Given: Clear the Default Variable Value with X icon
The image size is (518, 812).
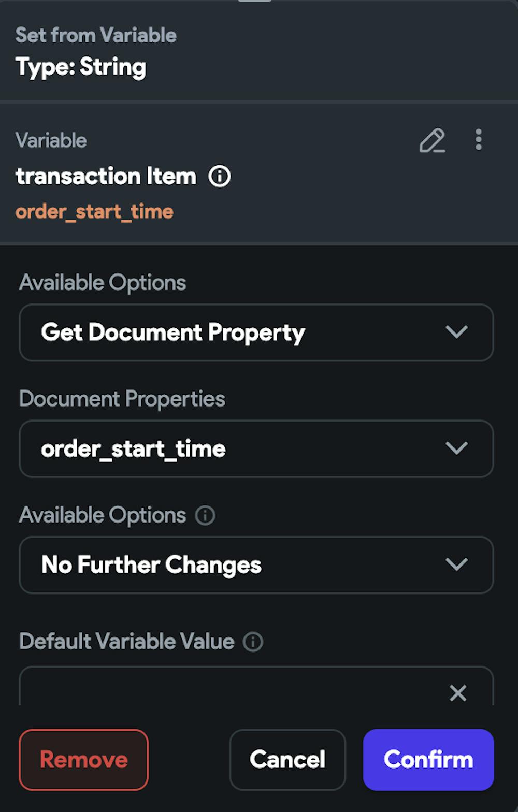Looking at the screenshot, I should (458, 692).
